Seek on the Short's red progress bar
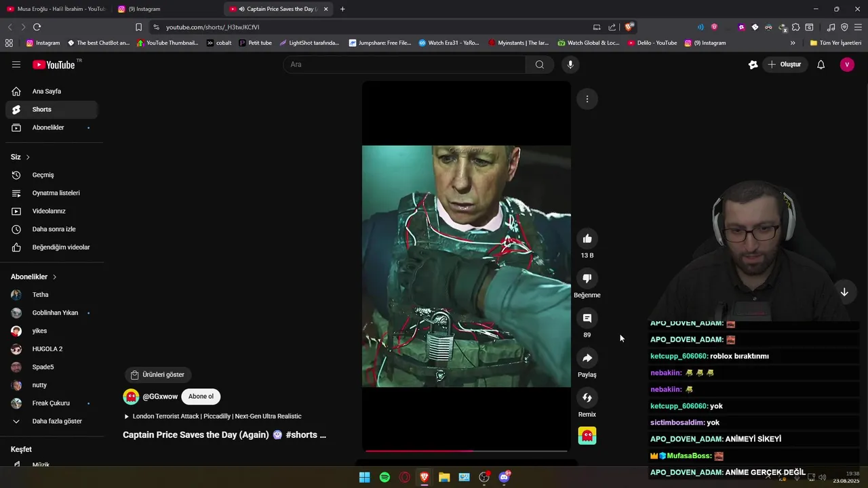The width and height of the screenshot is (868, 488). pos(466,451)
